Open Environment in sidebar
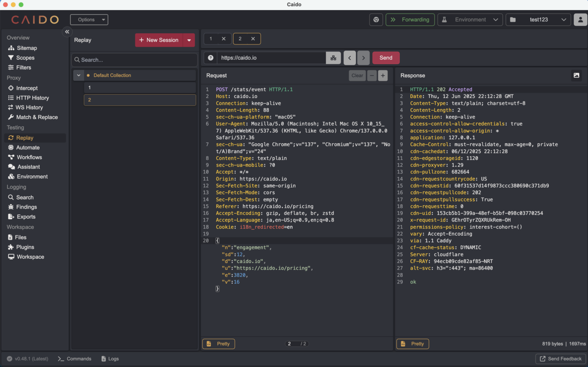The height and width of the screenshot is (367, 588). (x=28, y=176)
